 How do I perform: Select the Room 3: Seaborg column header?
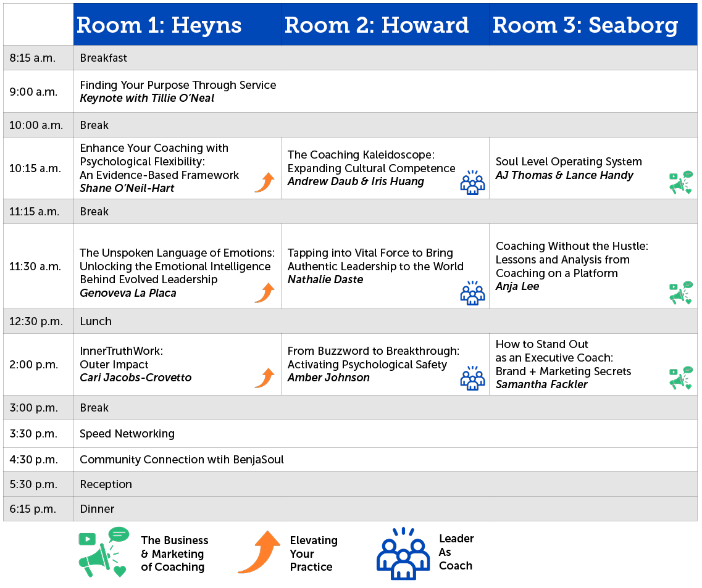(593, 25)
